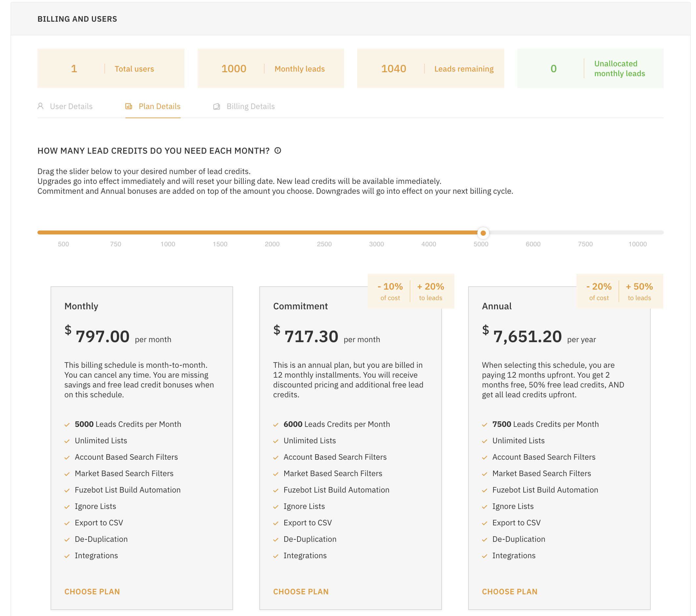Click Commitment plan's Market Based Search Filters checkmark
Image resolution: width=696 pixels, height=616 pixels.
[276, 474]
